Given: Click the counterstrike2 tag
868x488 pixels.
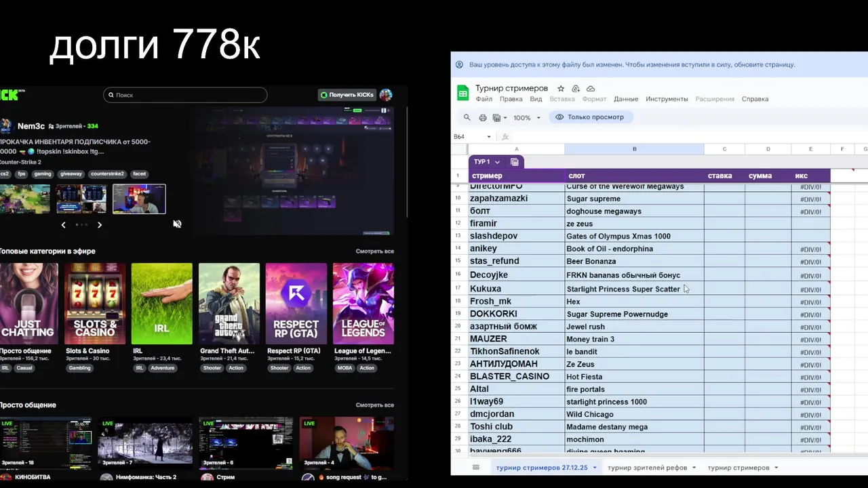Looking at the screenshot, I should [x=108, y=174].
